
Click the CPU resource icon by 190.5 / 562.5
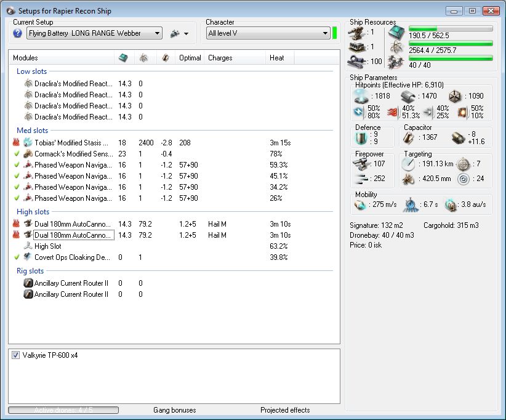(x=396, y=33)
